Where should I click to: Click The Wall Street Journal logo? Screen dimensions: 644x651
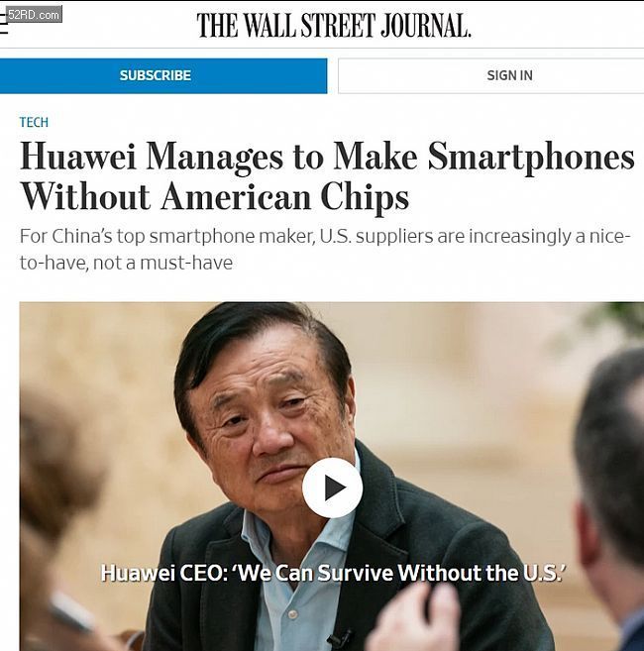pyautogui.click(x=334, y=26)
